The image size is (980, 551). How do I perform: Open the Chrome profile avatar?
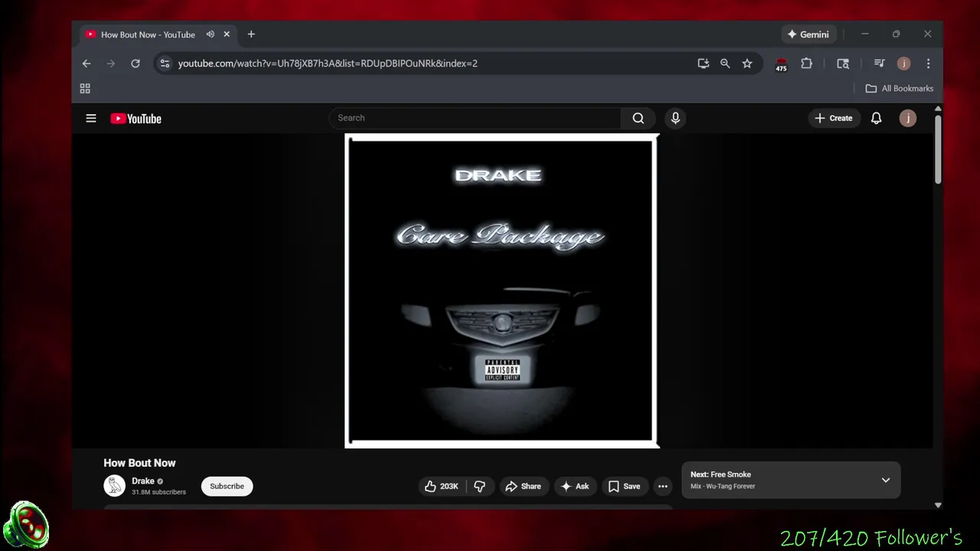click(x=903, y=64)
